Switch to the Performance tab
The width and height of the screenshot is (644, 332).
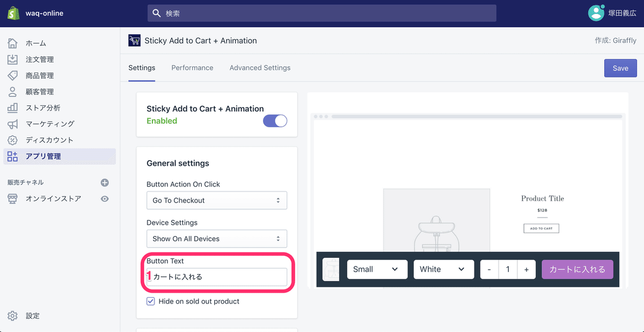192,68
